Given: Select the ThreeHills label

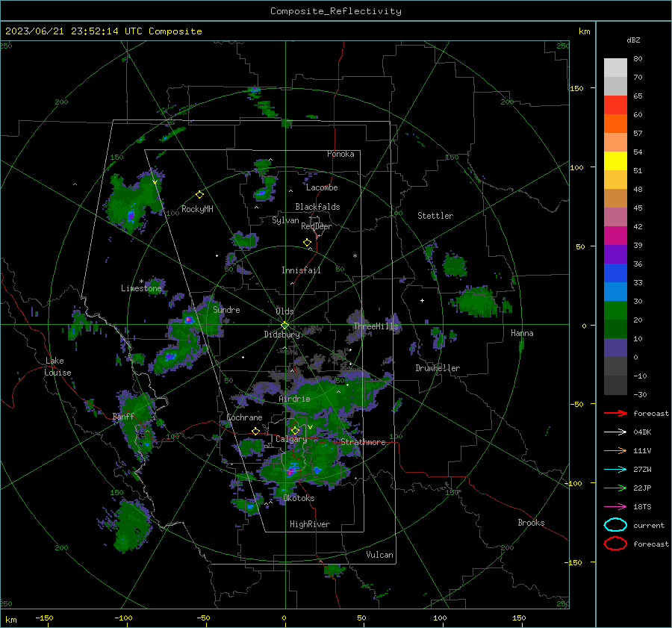Looking at the screenshot, I should point(376,326).
